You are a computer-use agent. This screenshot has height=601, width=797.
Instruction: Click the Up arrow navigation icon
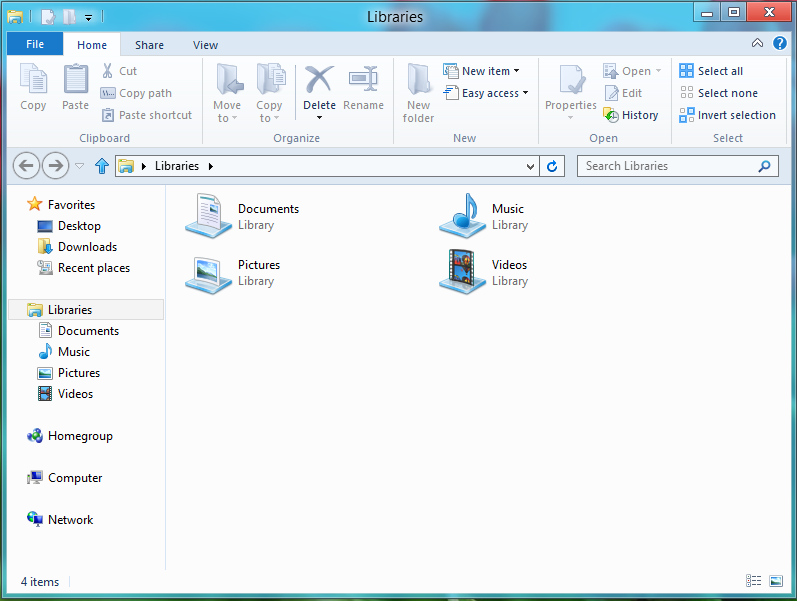pyautogui.click(x=101, y=166)
